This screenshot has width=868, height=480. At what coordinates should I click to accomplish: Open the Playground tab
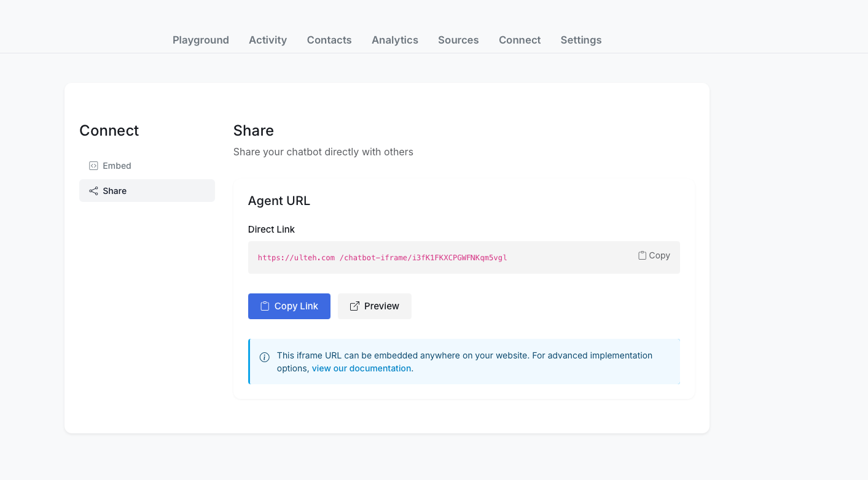click(x=201, y=40)
